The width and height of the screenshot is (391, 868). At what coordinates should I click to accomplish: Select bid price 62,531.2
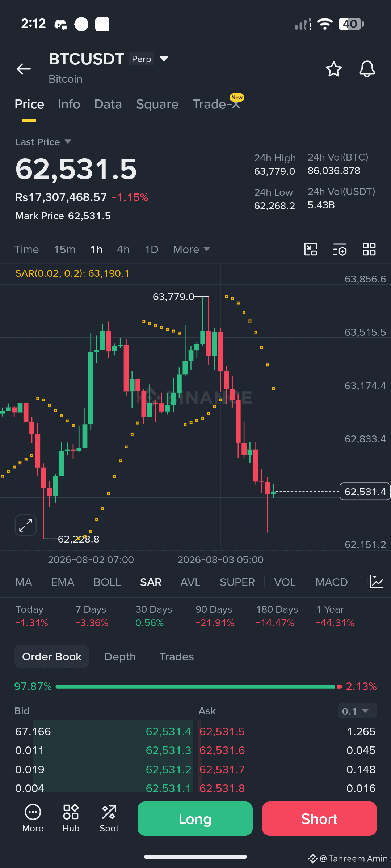[x=168, y=769]
